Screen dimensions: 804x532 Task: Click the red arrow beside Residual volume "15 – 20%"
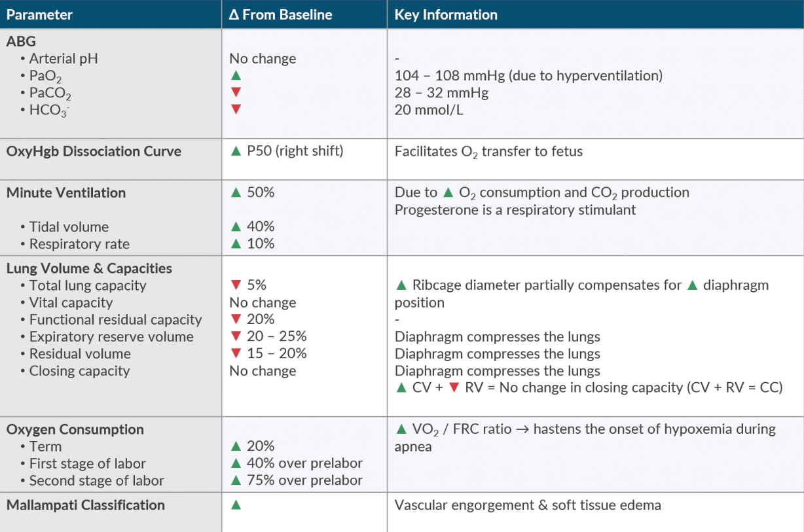[x=236, y=353]
